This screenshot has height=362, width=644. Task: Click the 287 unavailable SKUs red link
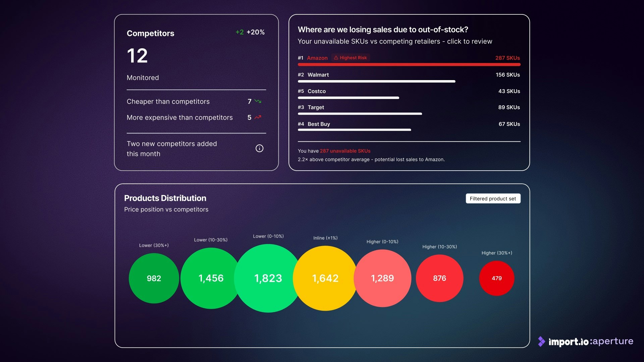point(345,151)
